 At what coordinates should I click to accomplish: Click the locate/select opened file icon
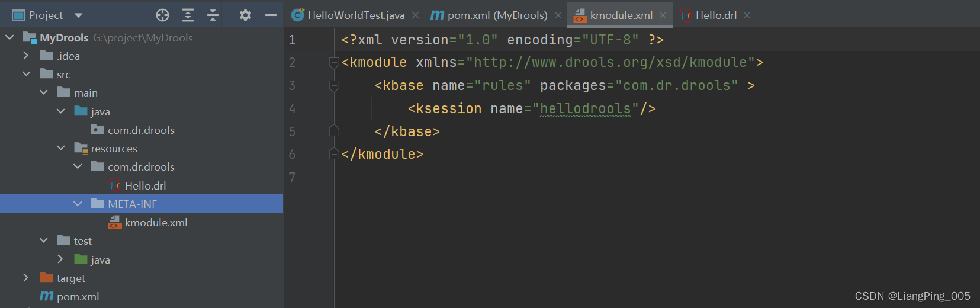(x=162, y=15)
